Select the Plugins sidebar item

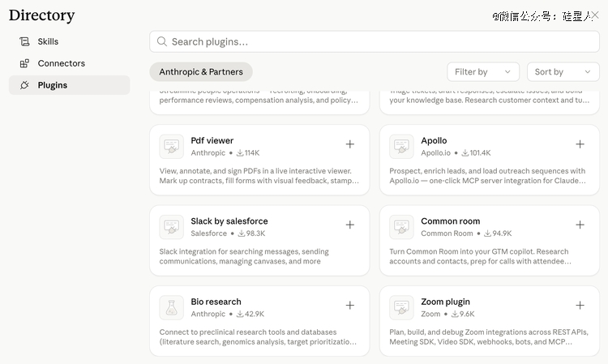[x=52, y=85]
